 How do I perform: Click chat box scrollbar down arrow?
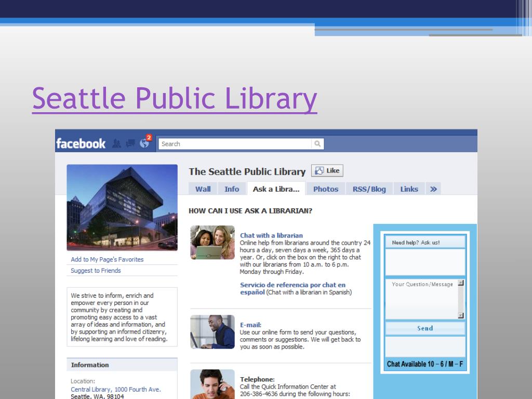[461, 315]
